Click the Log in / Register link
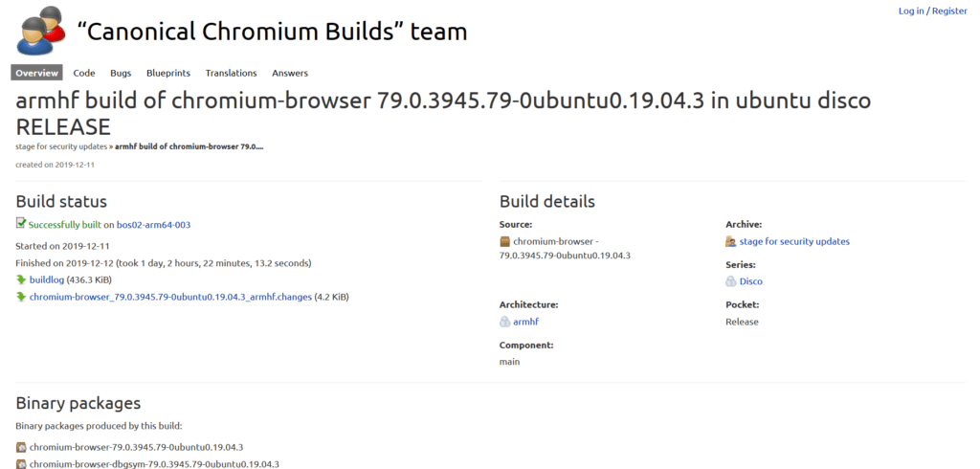980x469 pixels. [x=932, y=11]
